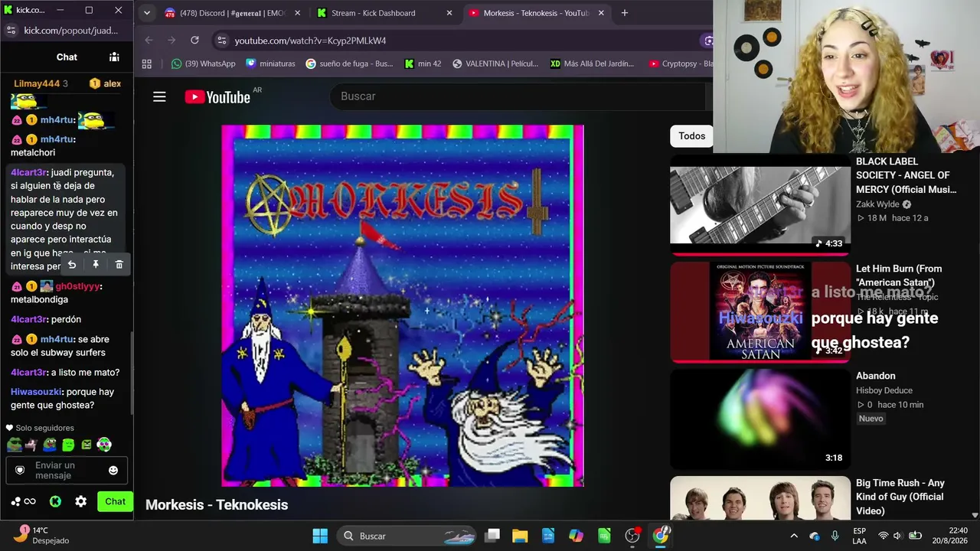Open site information icon in YouTube address bar
980x551 pixels.
pos(221,41)
